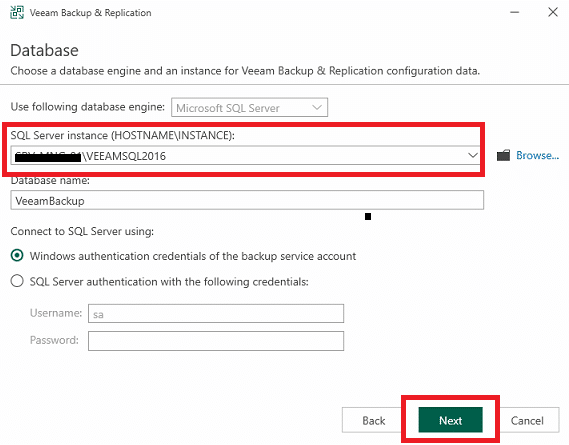
Task: Proceed with the Next button
Action: [x=450, y=420]
